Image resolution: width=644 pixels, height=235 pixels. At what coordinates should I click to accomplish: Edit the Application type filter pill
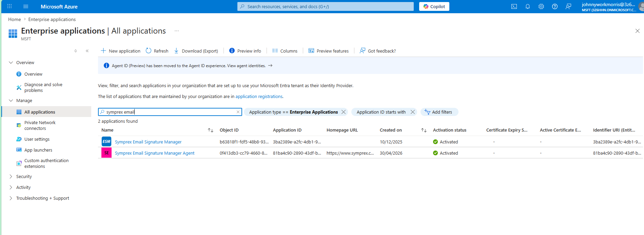coord(293,112)
